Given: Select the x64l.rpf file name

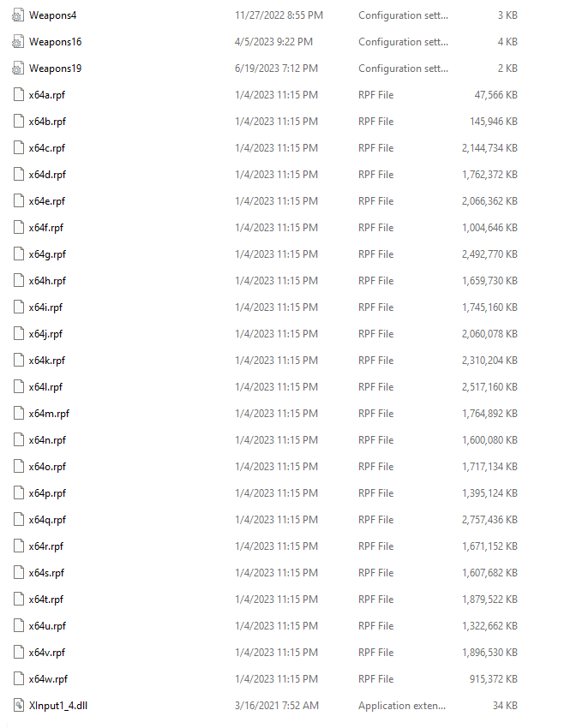Looking at the screenshot, I should (x=45, y=387).
